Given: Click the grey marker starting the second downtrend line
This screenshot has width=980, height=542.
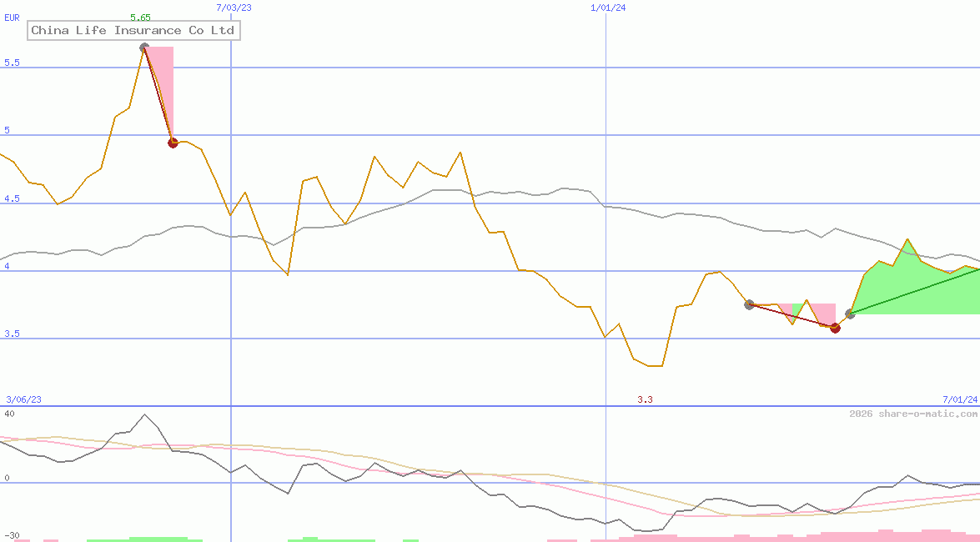Looking at the screenshot, I should [x=749, y=304].
